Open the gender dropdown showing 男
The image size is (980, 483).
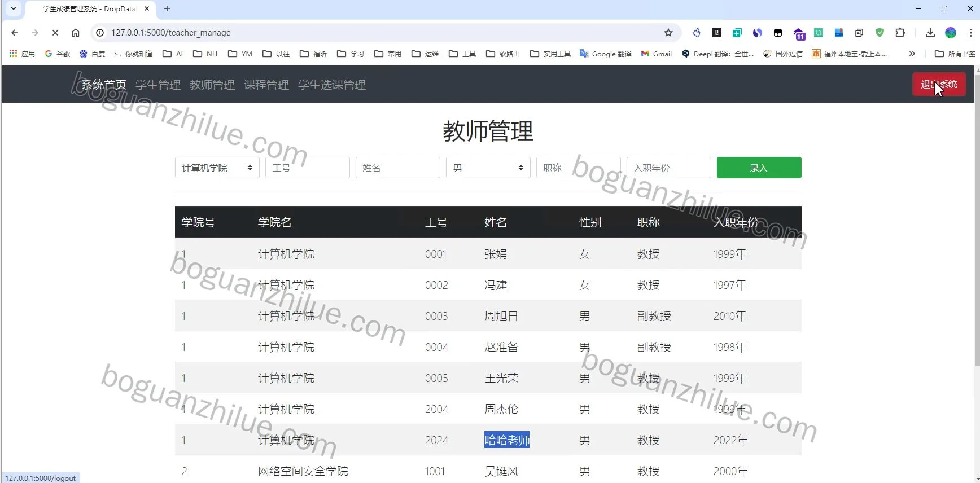488,168
